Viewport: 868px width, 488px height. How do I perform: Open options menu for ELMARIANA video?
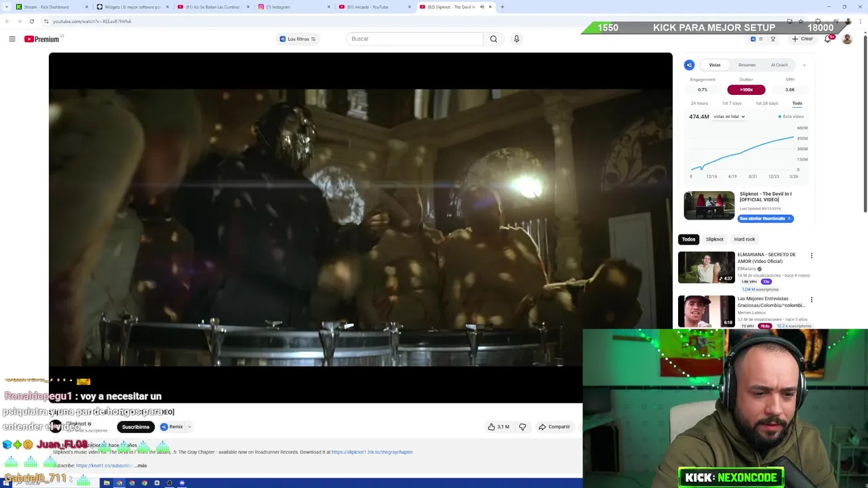point(811,256)
